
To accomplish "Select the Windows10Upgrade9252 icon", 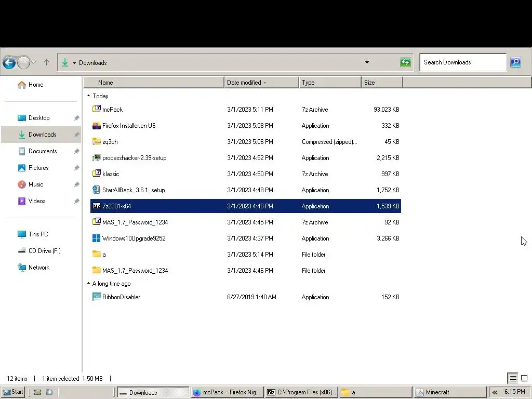I will click(96, 238).
